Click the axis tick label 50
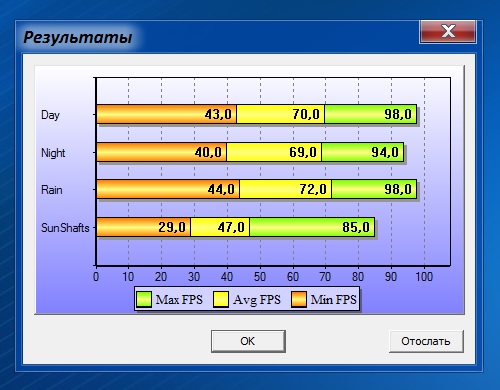This screenshot has height=390, width=500. pyautogui.click(x=260, y=277)
